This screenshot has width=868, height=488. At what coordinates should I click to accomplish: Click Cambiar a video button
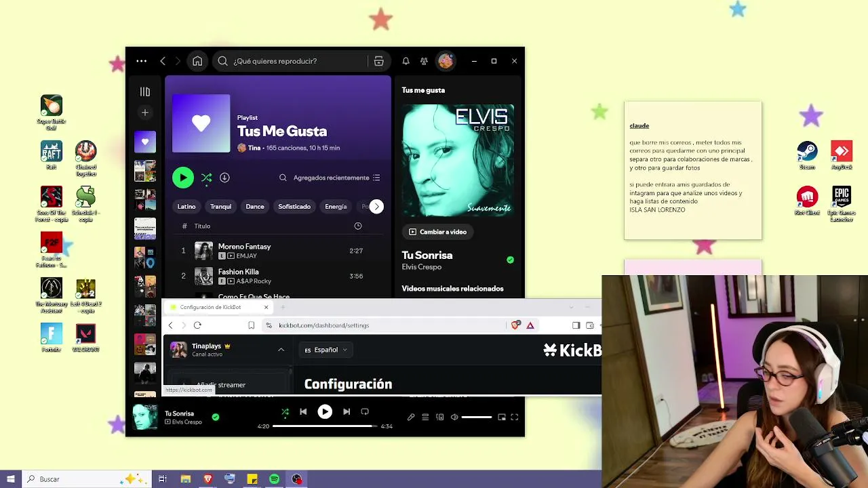[437, 232]
